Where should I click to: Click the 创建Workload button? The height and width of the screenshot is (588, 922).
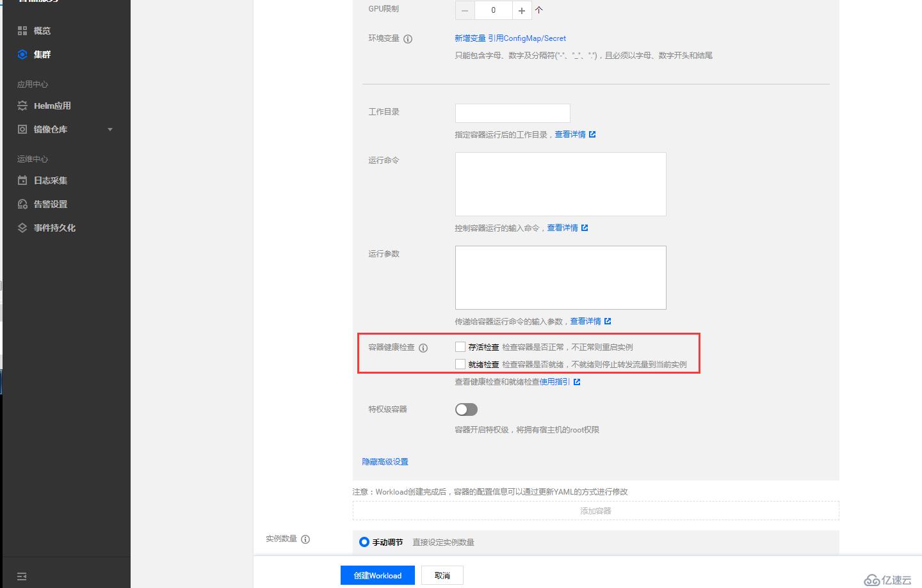tap(378, 575)
